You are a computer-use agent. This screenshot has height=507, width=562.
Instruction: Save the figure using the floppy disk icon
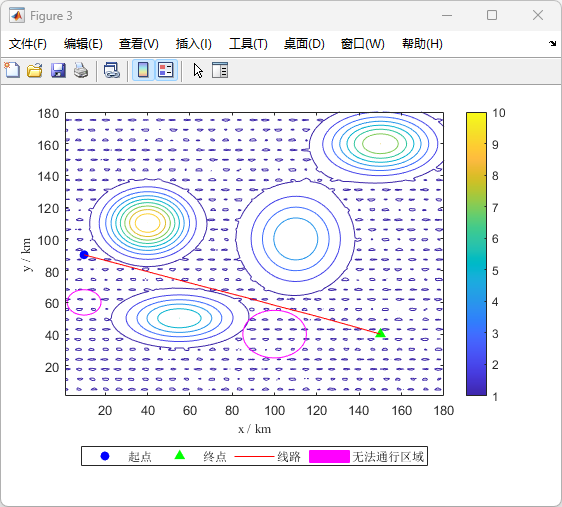pos(58,70)
